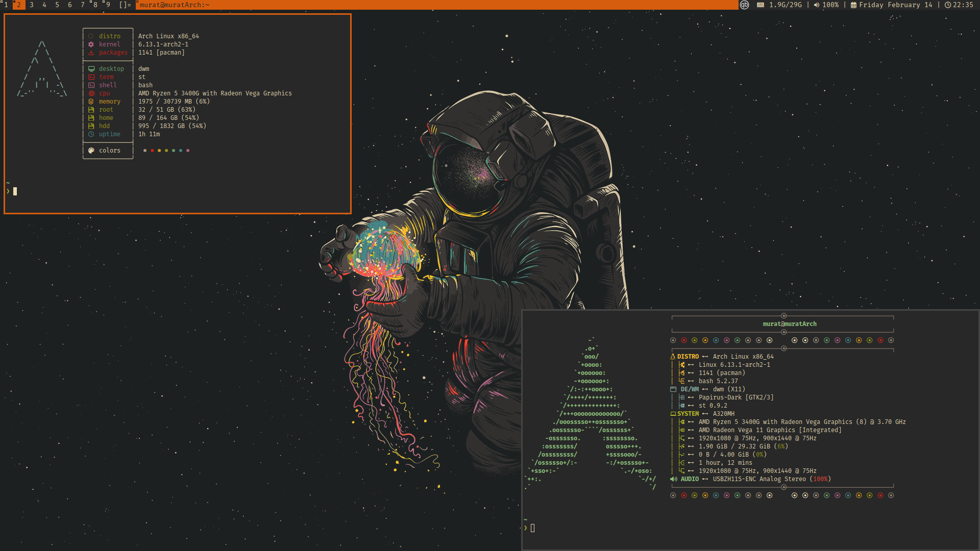The image size is (980, 551).
Task: Click 'AMD Radeon Vega 11 Graphics [Integrated]' line
Action: pyautogui.click(x=770, y=430)
